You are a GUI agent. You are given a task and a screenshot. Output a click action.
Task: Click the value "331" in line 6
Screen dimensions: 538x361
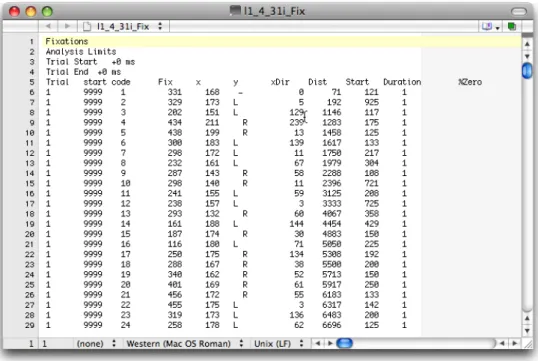pyautogui.click(x=175, y=92)
